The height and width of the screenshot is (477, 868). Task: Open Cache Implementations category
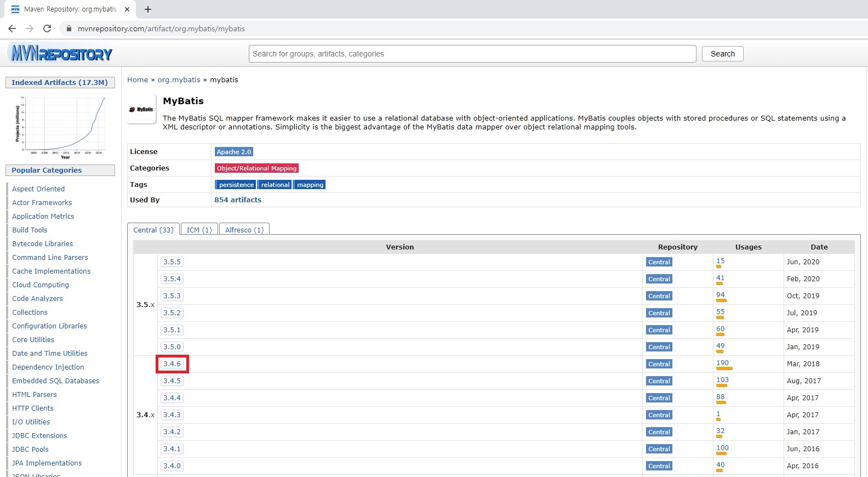pos(52,271)
